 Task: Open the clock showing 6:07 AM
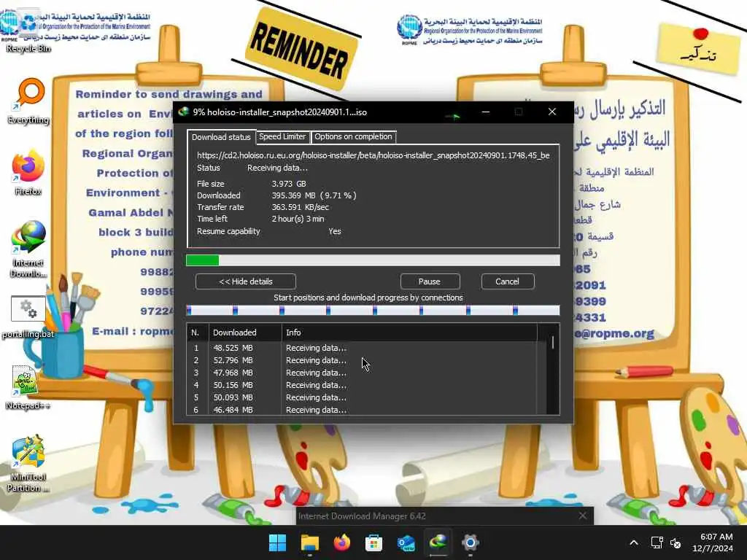coord(713,542)
